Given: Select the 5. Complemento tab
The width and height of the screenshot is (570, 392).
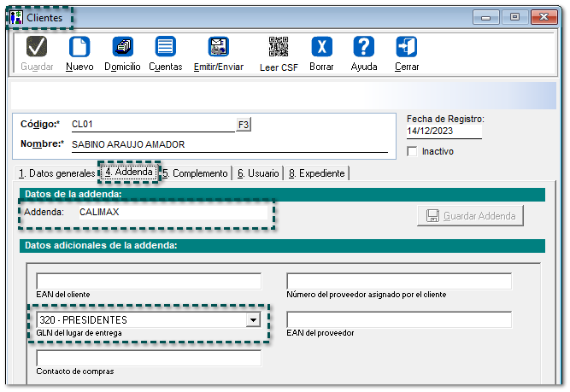Looking at the screenshot, I should pos(196,173).
